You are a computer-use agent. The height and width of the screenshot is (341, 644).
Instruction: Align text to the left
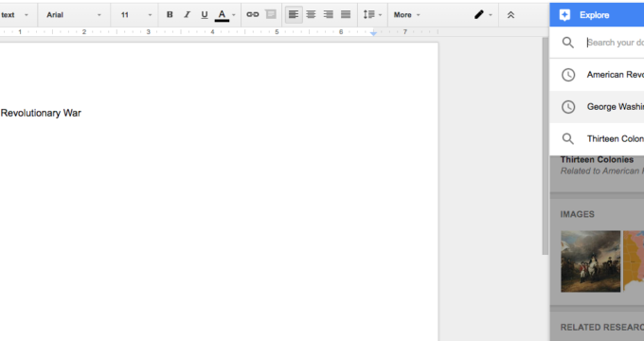[x=294, y=15]
